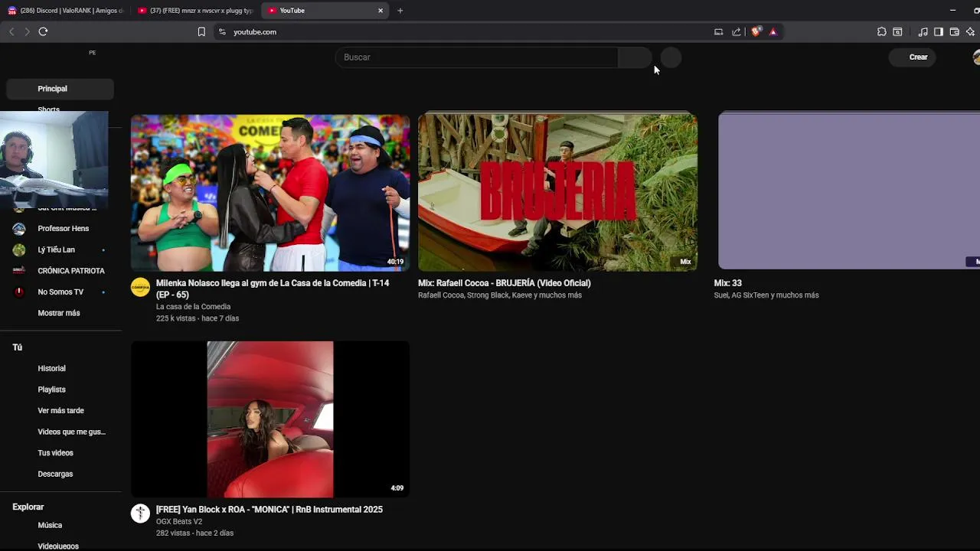Open site settings icon beside youtube.com
The height and width of the screenshot is (551, 980).
pos(222,31)
